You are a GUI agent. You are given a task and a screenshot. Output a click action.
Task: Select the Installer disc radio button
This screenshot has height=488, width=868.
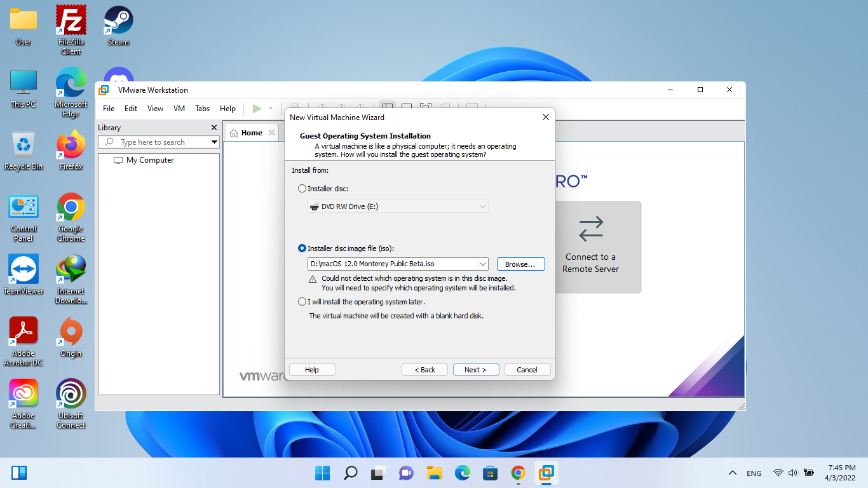point(302,189)
